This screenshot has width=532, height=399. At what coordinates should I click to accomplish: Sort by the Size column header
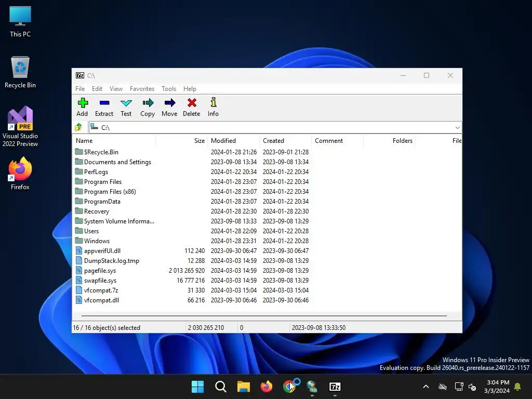tap(182, 140)
